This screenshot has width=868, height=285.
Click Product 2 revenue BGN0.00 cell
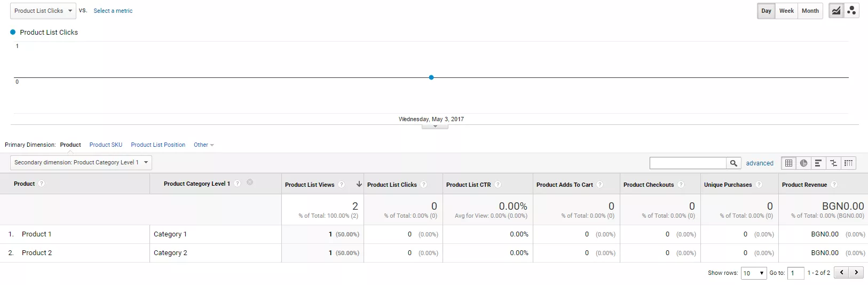(x=825, y=253)
